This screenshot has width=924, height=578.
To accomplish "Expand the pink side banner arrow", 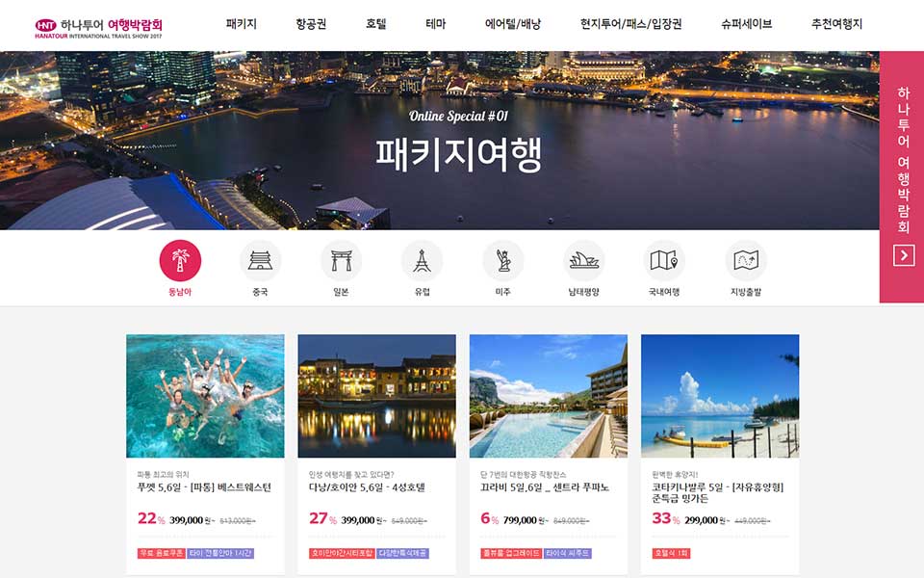I will coord(904,255).
